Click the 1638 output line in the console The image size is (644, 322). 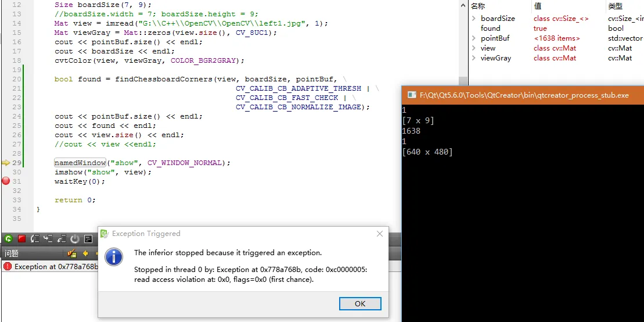click(x=412, y=131)
